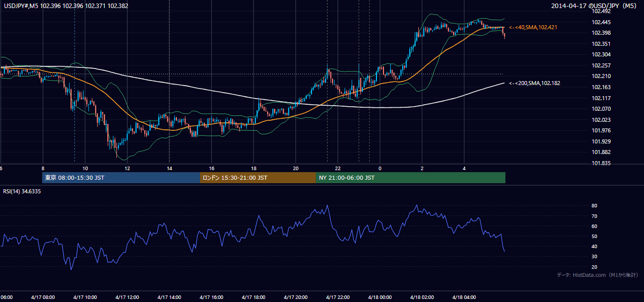Select the London 15:30-21:00 JST session bar
This screenshot has height=302, width=644.
[x=258, y=178]
